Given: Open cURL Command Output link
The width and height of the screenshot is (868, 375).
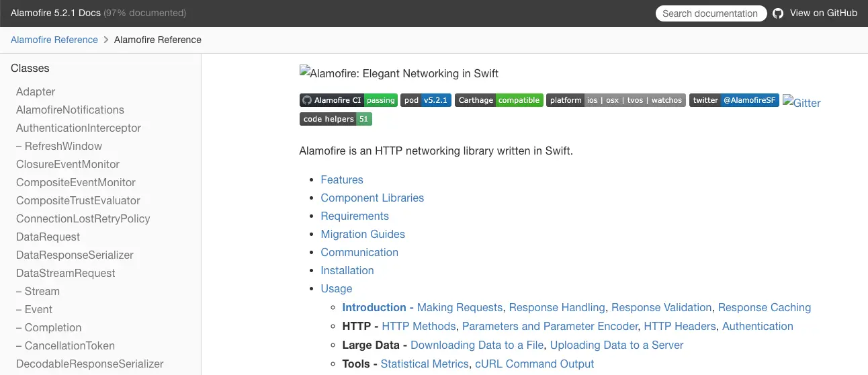Looking at the screenshot, I should (x=535, y=364).
